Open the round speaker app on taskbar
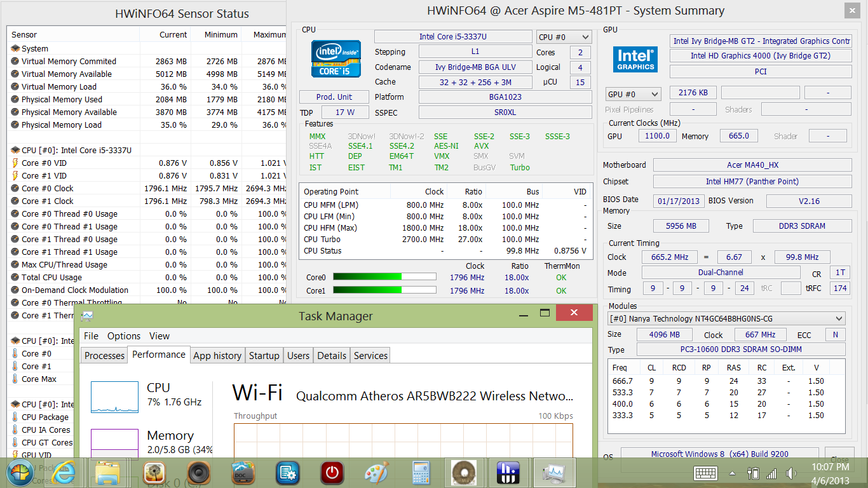The width and height of the screenshot is (868, 488). pos(198,473)
